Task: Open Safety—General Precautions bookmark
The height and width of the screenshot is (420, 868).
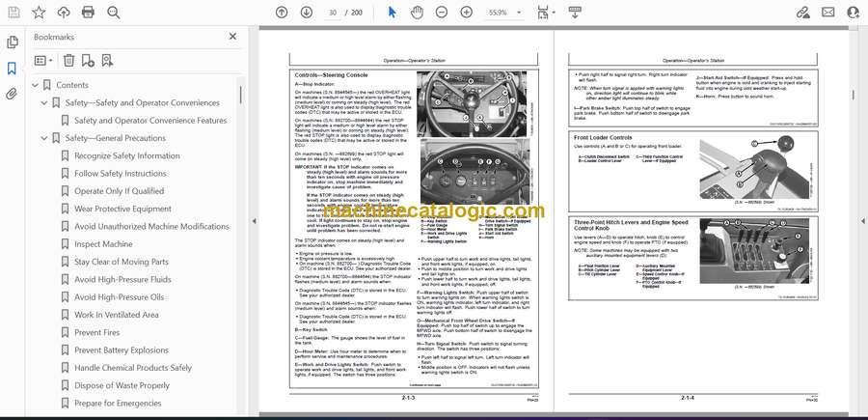Action: [115, 138]
